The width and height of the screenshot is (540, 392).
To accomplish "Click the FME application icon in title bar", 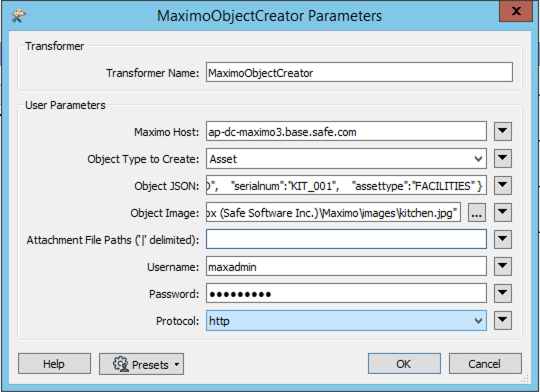I will [19, 16].
